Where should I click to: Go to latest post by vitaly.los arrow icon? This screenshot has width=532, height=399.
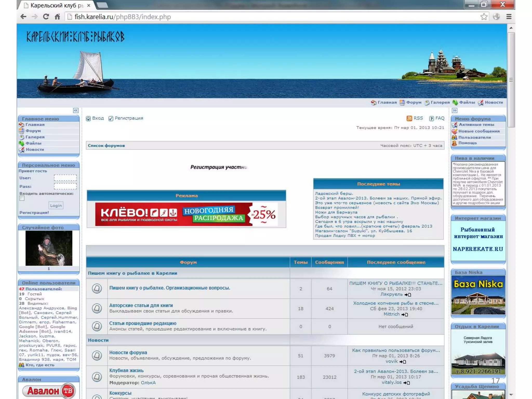[407, 383]
